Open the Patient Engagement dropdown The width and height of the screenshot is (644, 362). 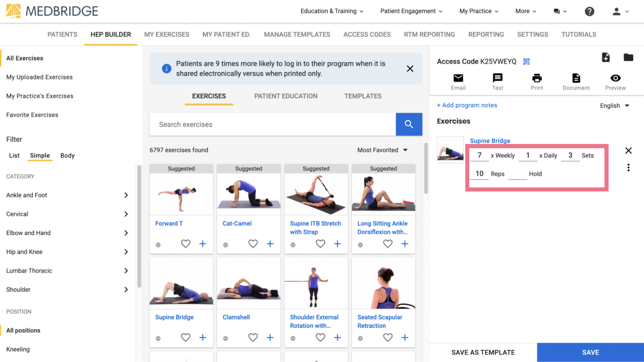(x=411, y=11)
